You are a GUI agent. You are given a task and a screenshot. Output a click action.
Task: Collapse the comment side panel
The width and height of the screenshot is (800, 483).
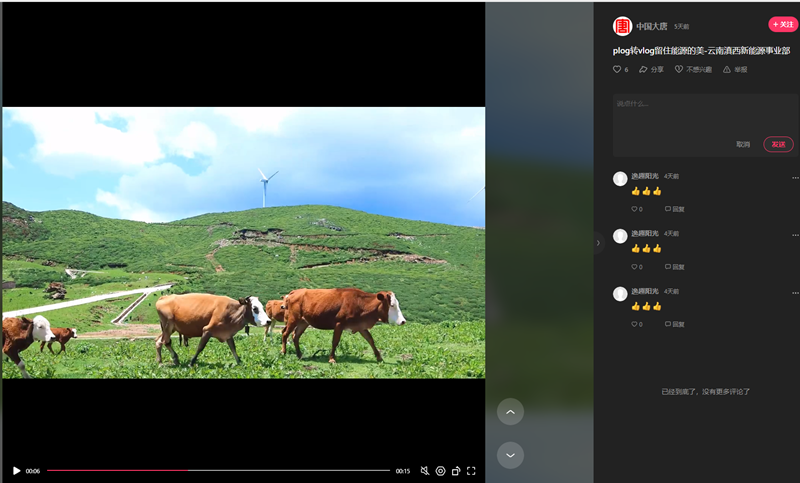coord(598,243)
